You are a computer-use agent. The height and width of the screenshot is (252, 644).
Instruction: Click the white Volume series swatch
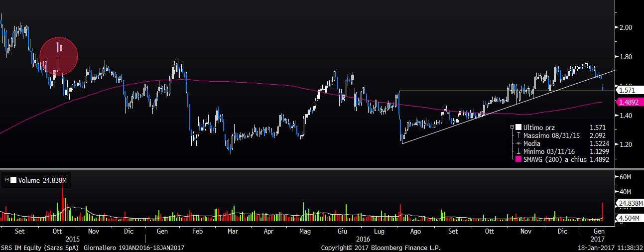pyautogui.click(x=13, y=181)
